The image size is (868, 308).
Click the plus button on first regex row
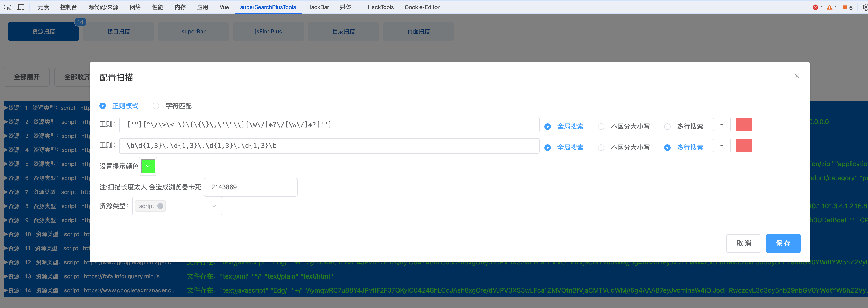[722, 125]
